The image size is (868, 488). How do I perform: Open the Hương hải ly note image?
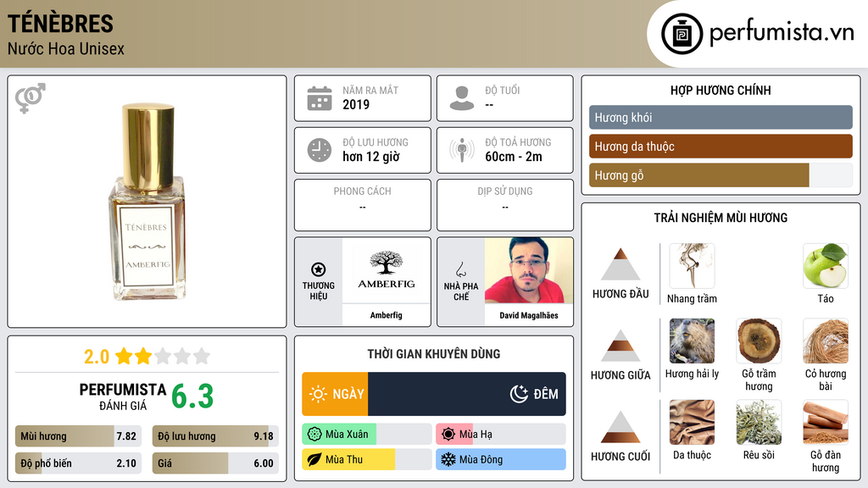click(x=692, y=341)
